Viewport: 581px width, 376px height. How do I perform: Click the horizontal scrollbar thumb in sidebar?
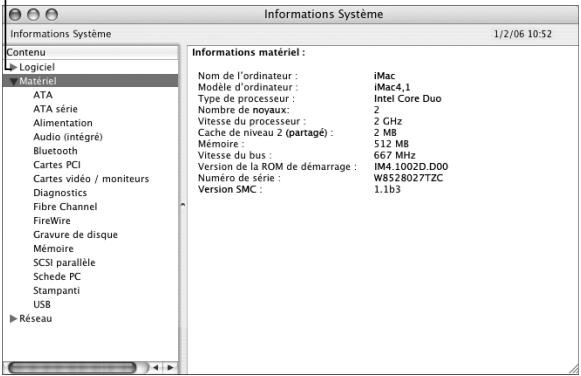(72, 368)
